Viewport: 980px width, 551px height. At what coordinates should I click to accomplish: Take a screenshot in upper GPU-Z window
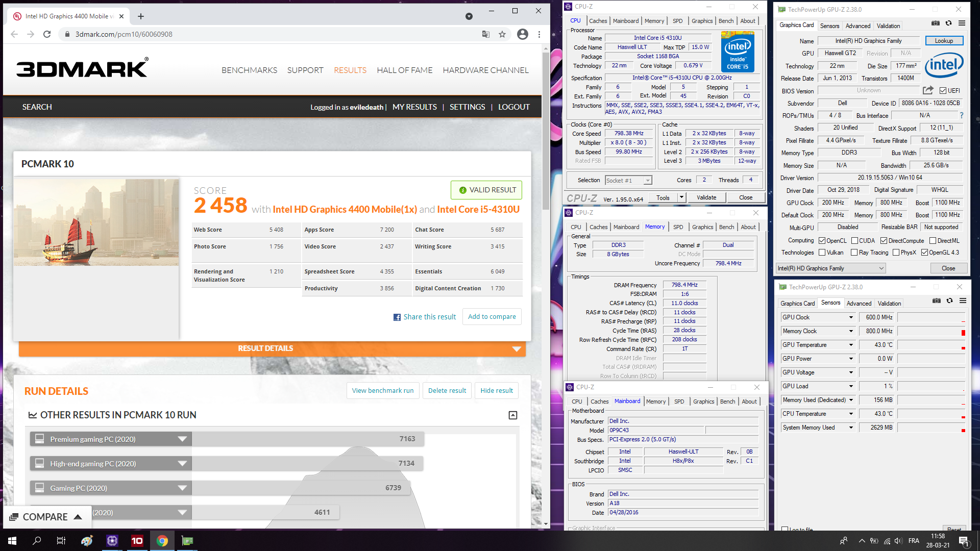click(x=935, y=23)
